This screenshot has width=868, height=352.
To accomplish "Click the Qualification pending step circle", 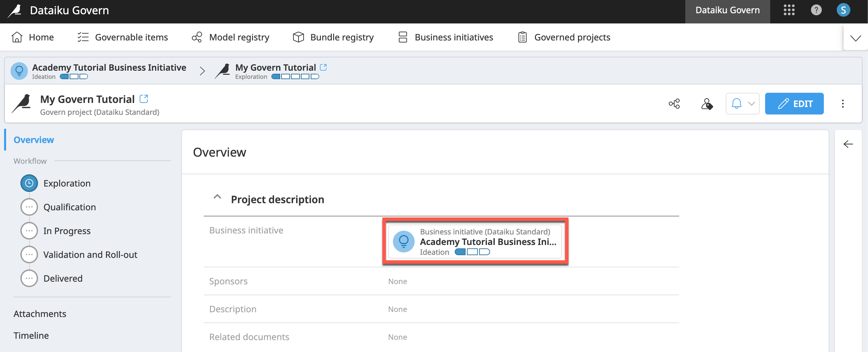I will (29, 207).
